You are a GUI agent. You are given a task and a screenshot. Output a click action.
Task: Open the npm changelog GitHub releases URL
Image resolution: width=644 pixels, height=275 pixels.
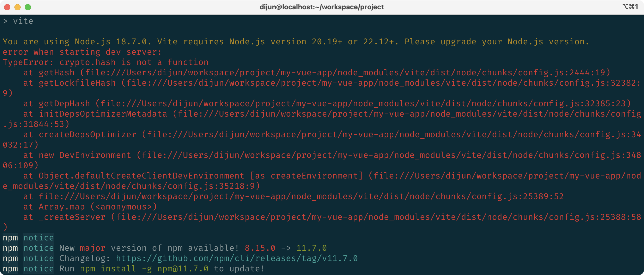(237, 258)
